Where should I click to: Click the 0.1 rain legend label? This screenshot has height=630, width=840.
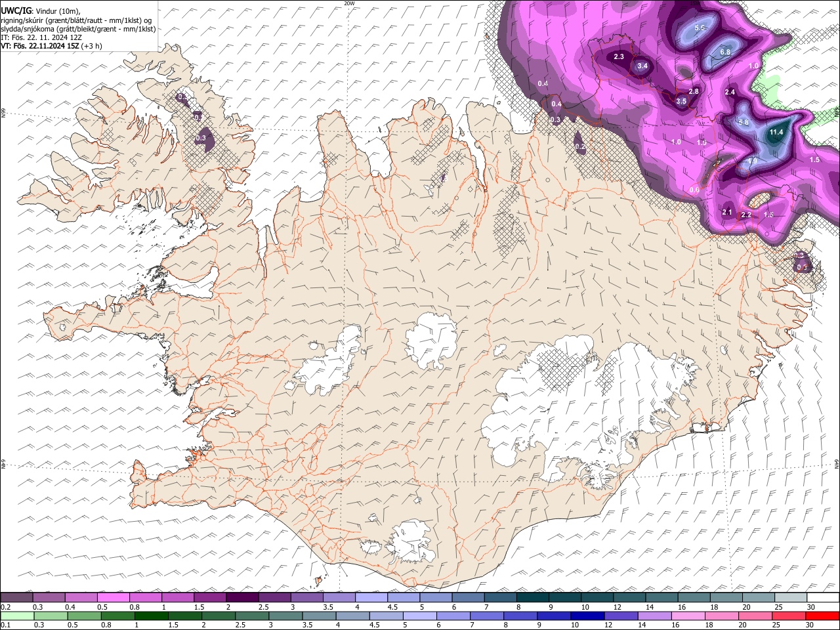[5, 625]
